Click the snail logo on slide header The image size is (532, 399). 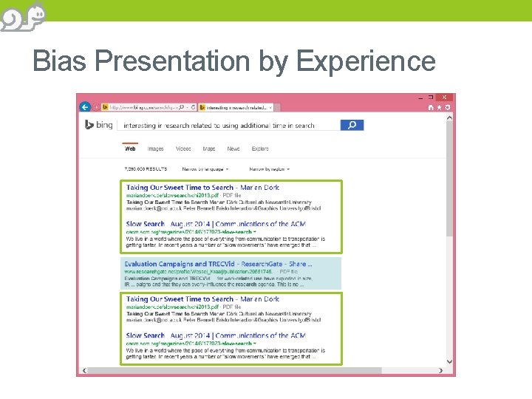tap(23, 16)
